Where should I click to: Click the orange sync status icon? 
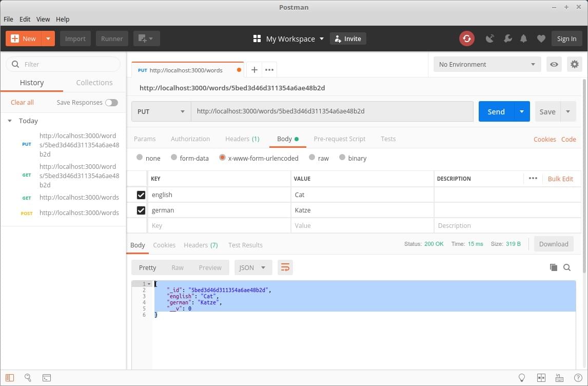pos(466,38)
